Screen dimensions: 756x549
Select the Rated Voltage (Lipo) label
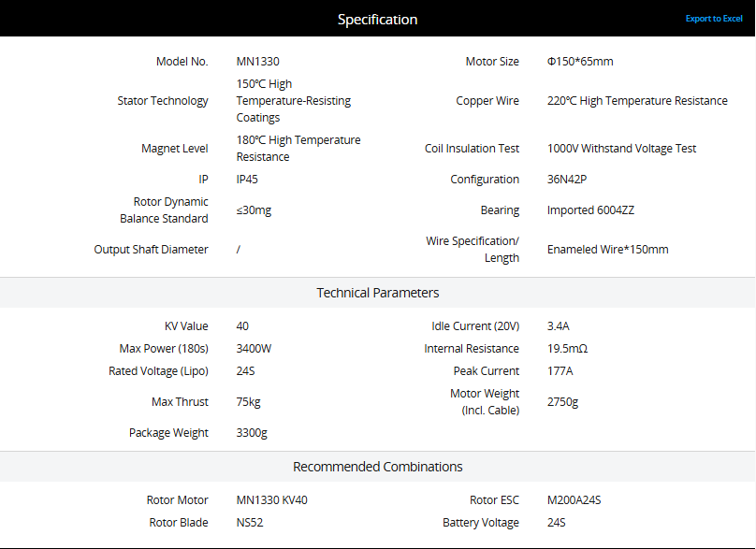pos(158,370)
